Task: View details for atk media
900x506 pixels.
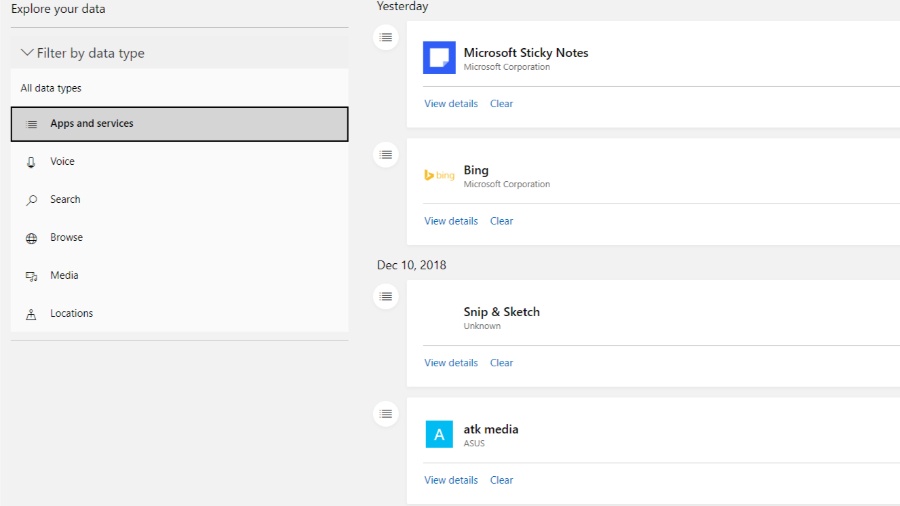Action: [451, 480]
